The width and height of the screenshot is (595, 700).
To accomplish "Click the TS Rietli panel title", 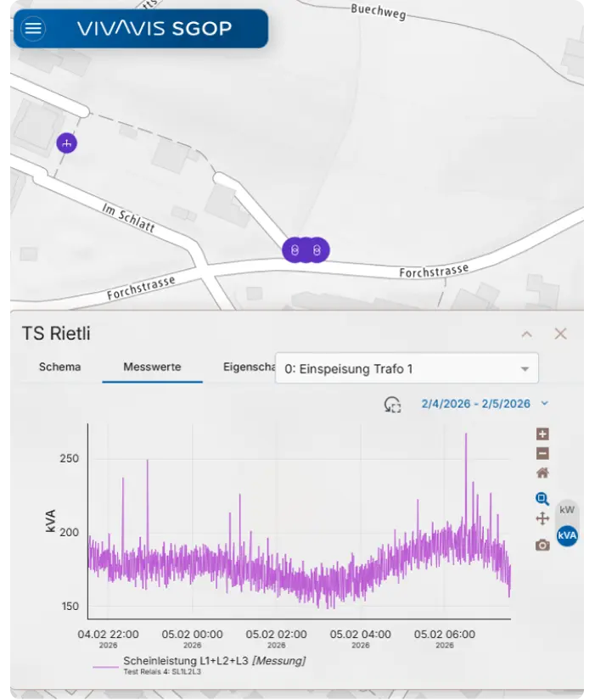I will [x=56, y=333].
